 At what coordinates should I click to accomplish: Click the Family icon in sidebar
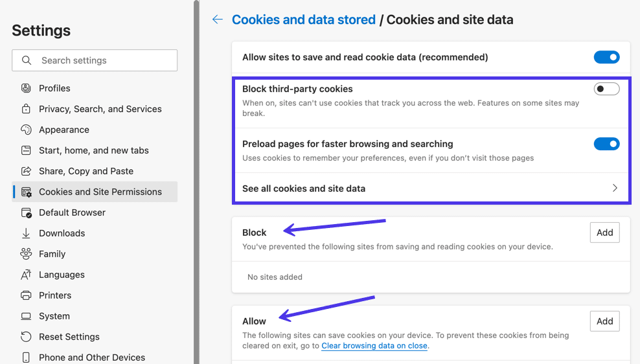pos(26,254)
